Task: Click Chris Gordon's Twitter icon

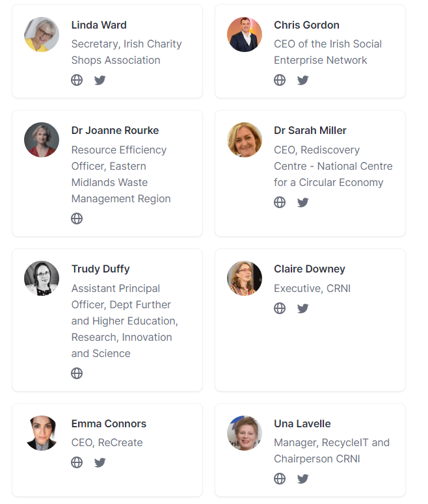Action: 302,80
